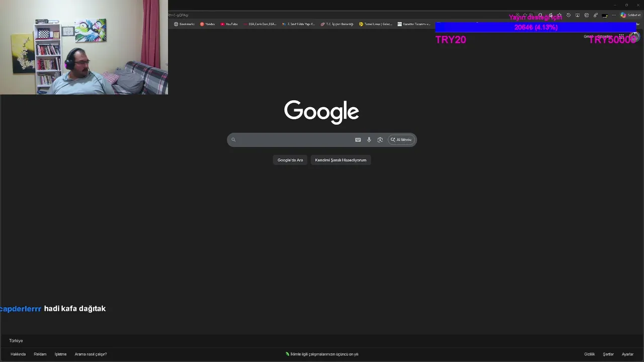Viewport: 644px width, 362px height.
Task: Open the 7. Sınıf Fiilde Yapı bookmark
Action: pyautogui.click(x=298, y=24)
